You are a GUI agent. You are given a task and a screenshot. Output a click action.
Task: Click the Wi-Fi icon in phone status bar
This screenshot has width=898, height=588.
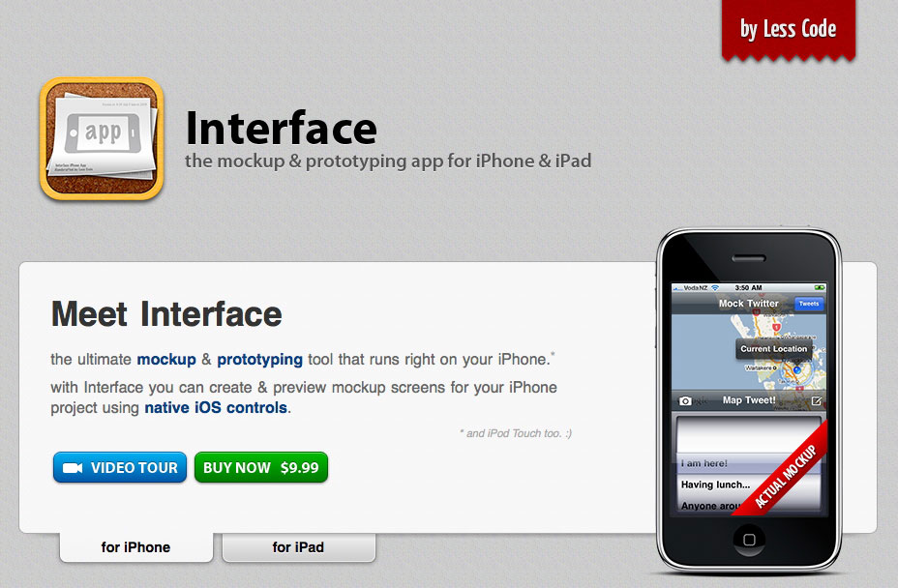[715, 287]
